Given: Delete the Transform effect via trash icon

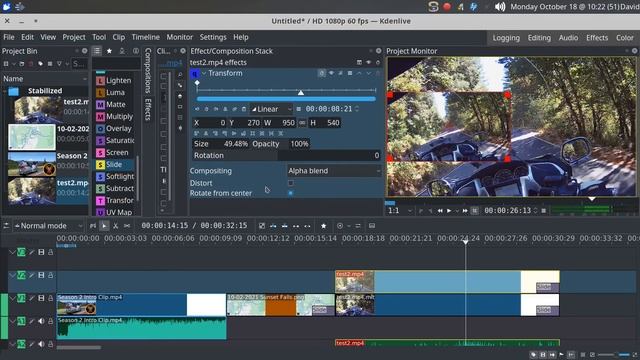Looking at the screenshot, I should click(378, 73).
